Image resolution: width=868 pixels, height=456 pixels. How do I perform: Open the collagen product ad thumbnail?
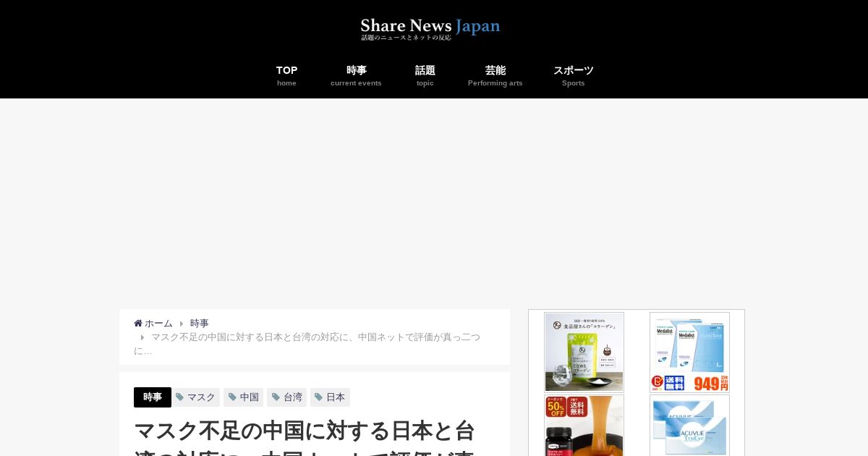pyautogui.click(x=584, y=352)
